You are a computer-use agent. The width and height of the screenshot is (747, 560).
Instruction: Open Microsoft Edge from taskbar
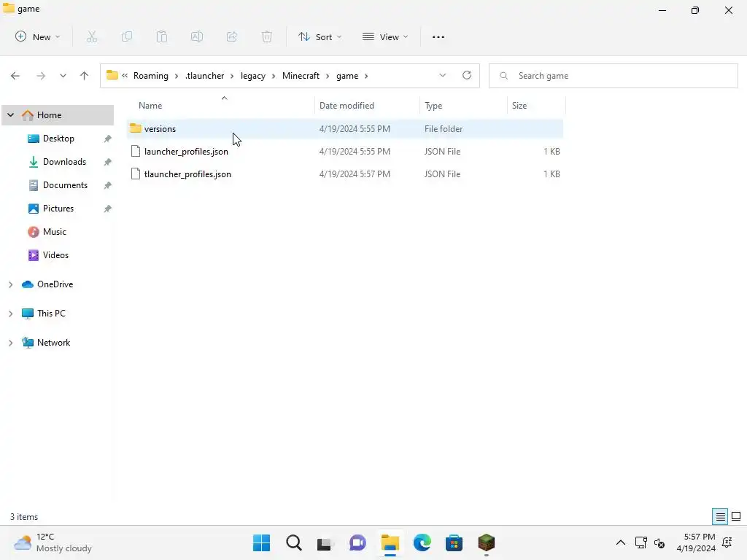(x=422, y=542)
